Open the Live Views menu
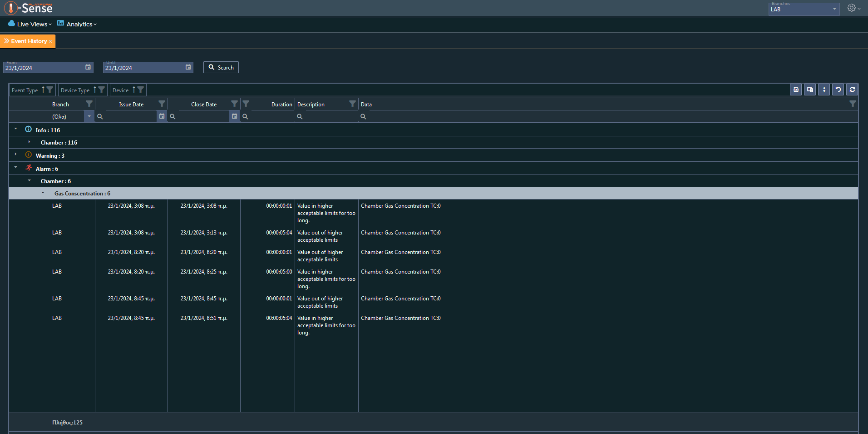868x434 pixels. (x=30, y=24)
